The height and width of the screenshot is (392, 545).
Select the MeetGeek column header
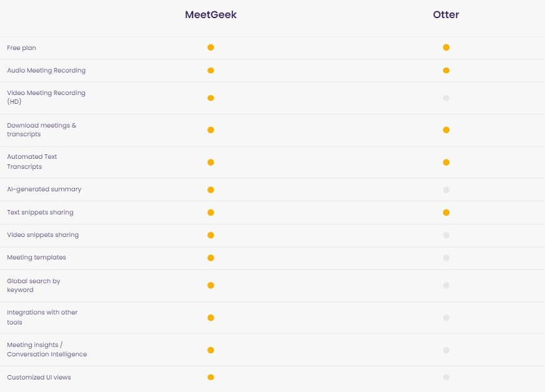coord(211,14)
